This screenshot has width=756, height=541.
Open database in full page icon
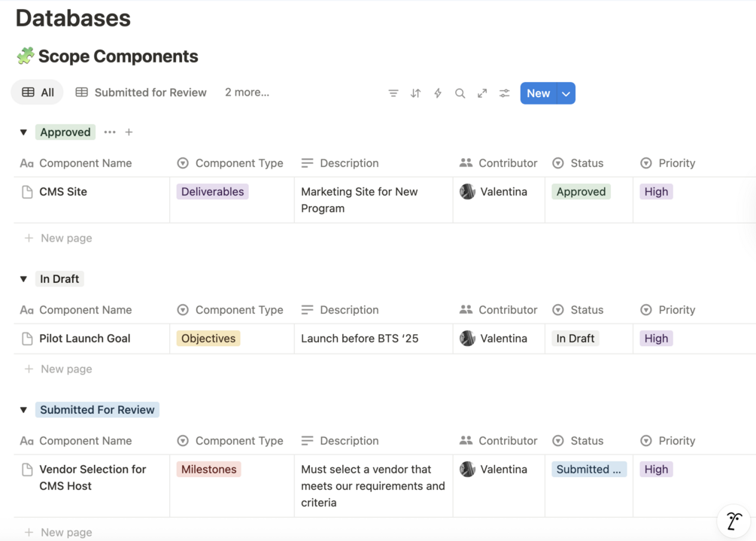point(482,93)
